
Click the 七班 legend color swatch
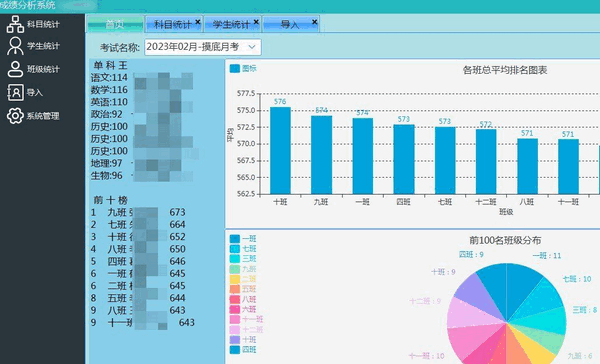[235, 249]
